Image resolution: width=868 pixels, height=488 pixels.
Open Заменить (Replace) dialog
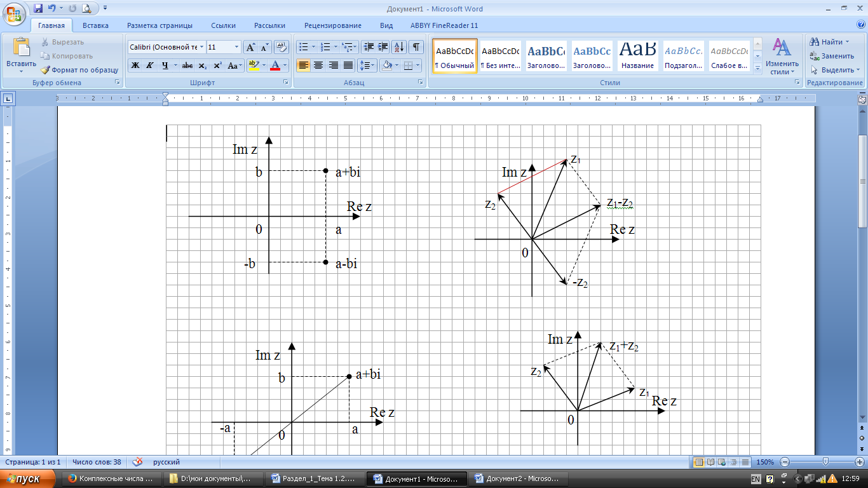[x=832, y=56]
